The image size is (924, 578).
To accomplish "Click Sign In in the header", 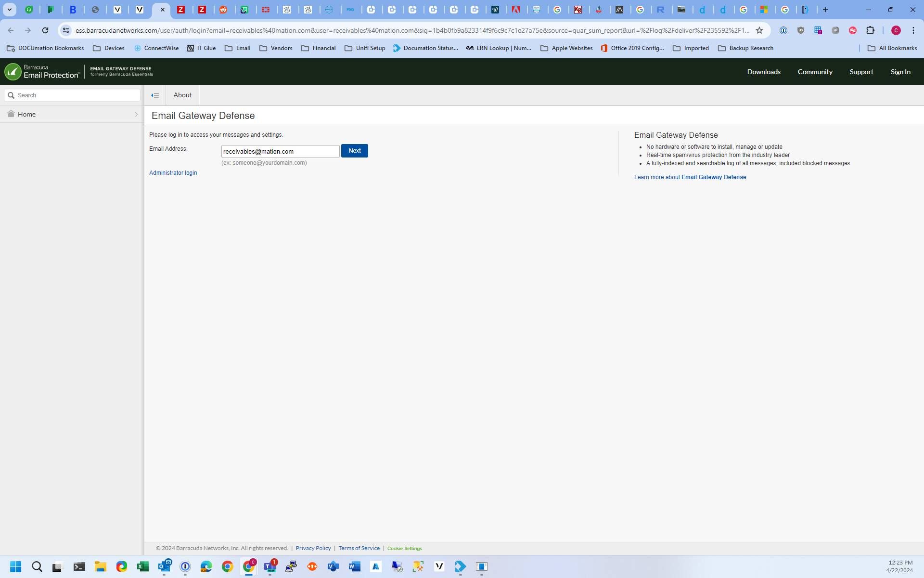I will click(x=900, y=72).
